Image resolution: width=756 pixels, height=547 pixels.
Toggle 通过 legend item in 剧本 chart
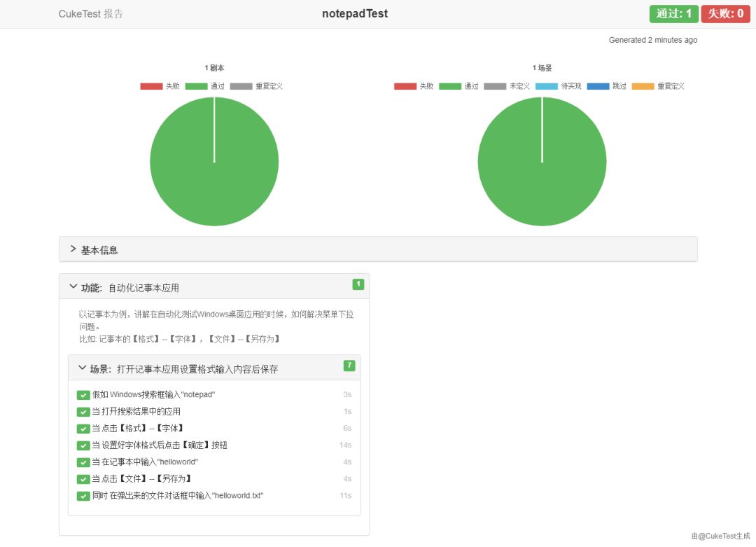[x=206, y=86]
